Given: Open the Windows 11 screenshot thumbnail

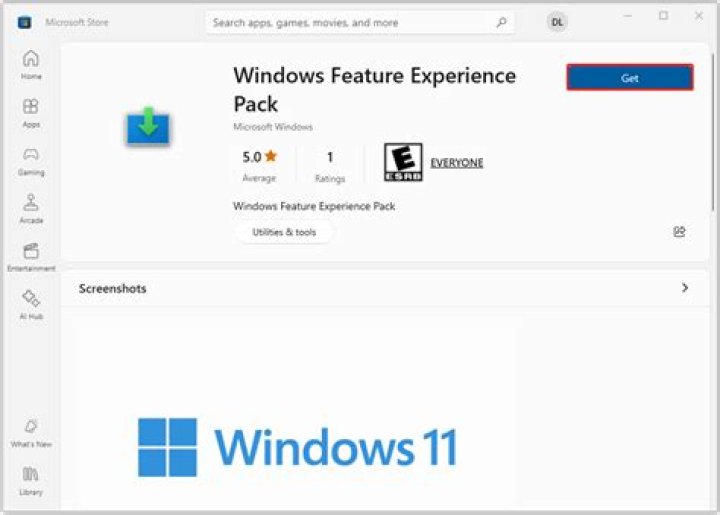Looking at the screenshot, I should click(297, 412).
